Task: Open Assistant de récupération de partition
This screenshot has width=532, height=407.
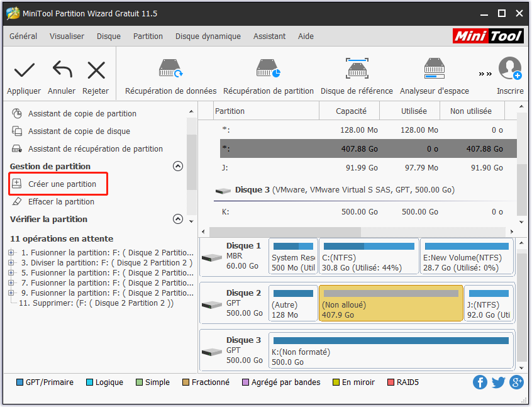Action: (96, 148)
